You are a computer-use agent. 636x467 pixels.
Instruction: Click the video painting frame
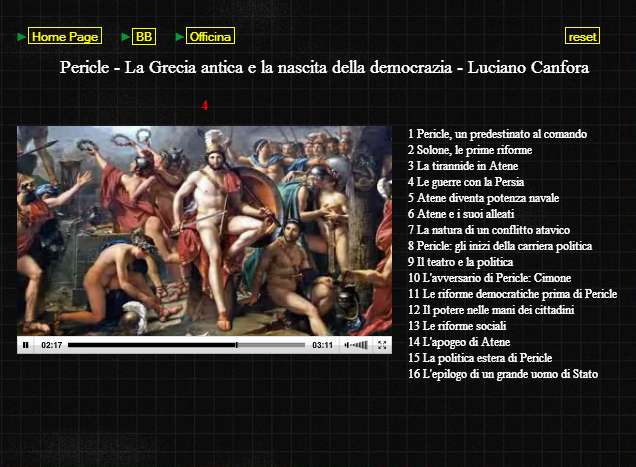point(204,231)
